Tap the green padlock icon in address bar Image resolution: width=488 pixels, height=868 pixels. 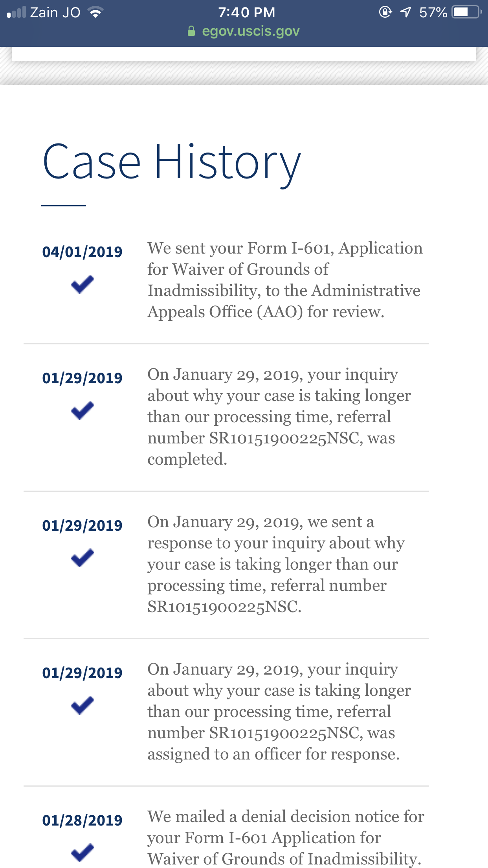[191, 31]
